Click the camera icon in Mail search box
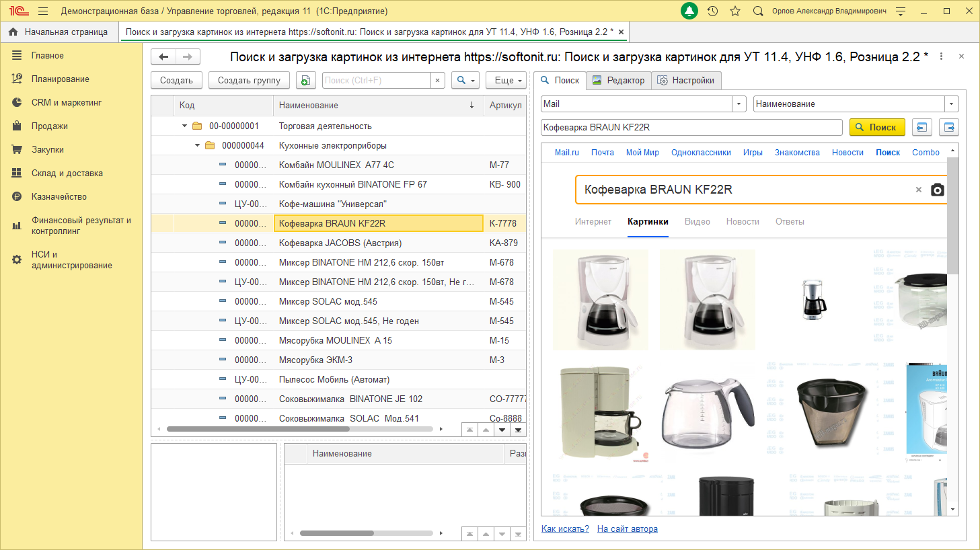Image resolution: width=980 pixels, height=550 pixels. (937, 190)
